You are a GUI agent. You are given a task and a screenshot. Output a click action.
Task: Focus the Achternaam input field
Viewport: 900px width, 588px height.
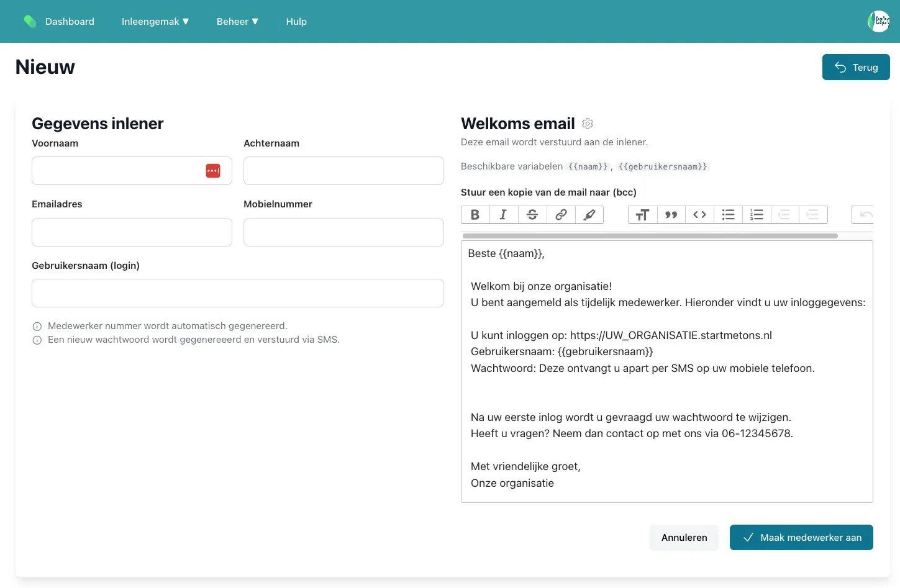(343, 171)
